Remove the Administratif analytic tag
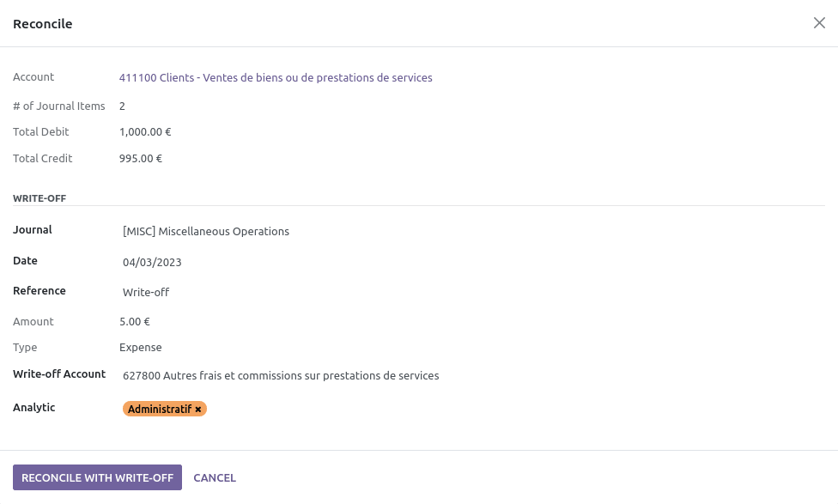 [x=198, y=410]
